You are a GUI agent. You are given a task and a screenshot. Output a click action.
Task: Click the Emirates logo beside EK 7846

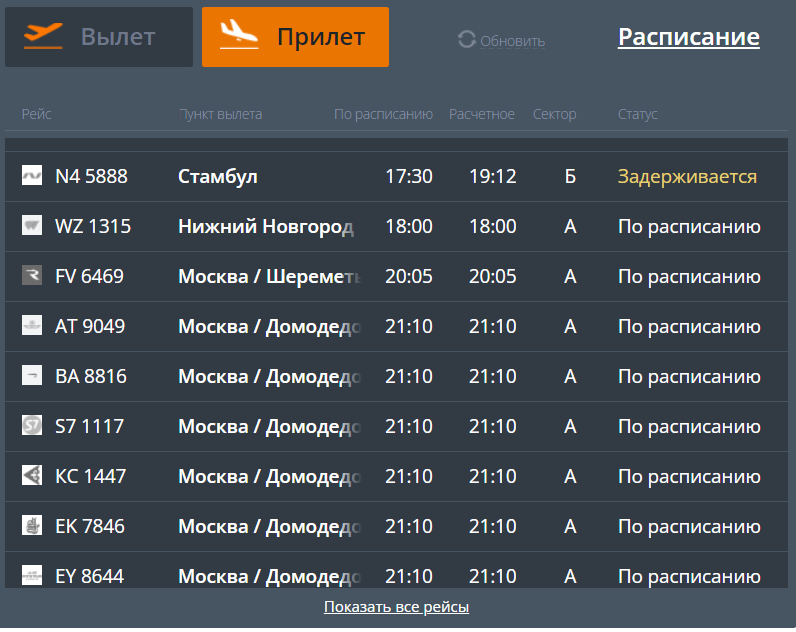[x=31, y=525]
